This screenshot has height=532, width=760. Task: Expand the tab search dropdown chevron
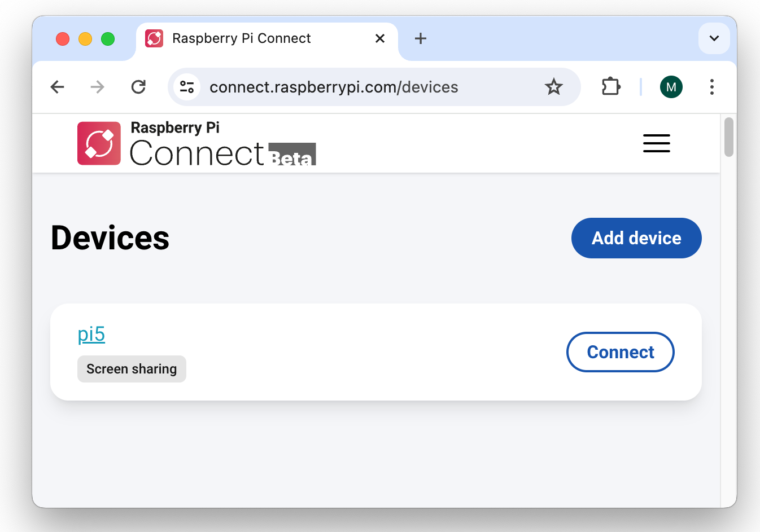point(714,38)
